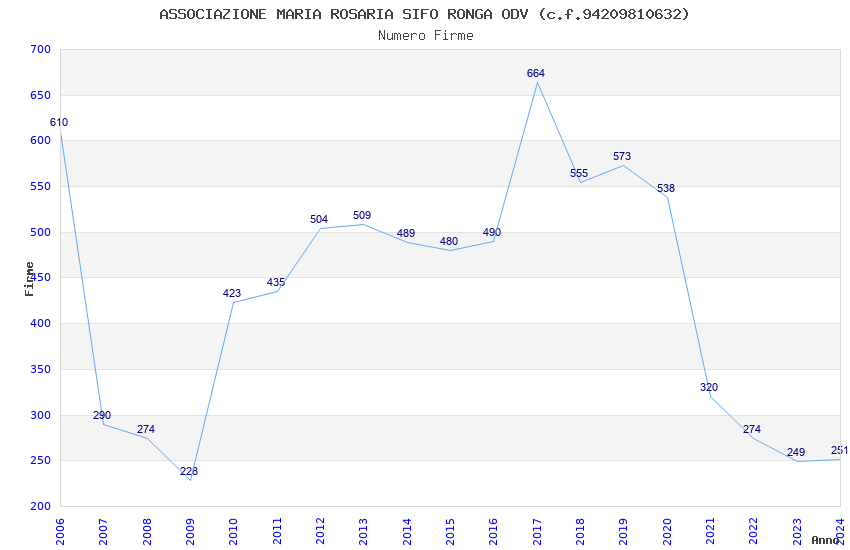Click the y-axis value 300
This screenshot has height=550, width=850.
click(41, 416)
